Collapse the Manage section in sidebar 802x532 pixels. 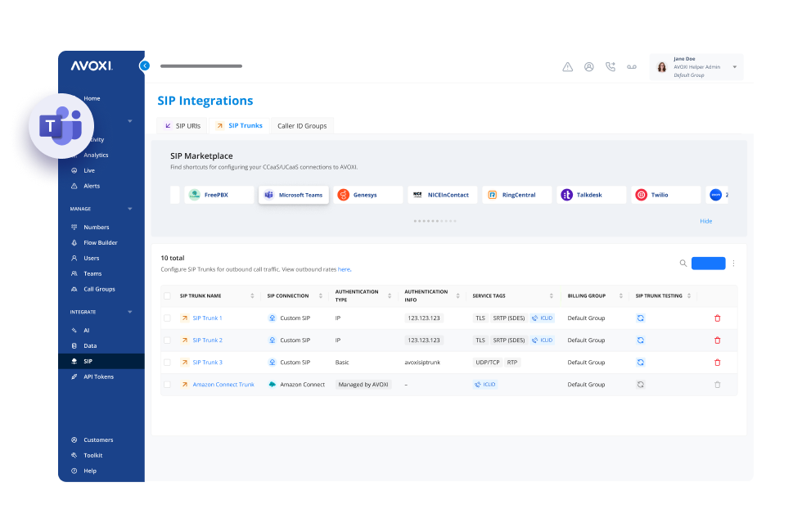pos(129,209)
